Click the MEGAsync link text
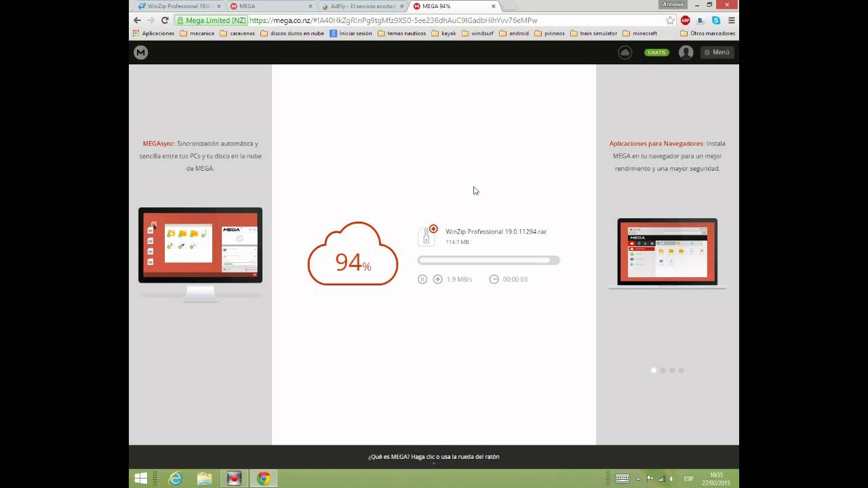The image size is (868, 488). coord(159,144)
